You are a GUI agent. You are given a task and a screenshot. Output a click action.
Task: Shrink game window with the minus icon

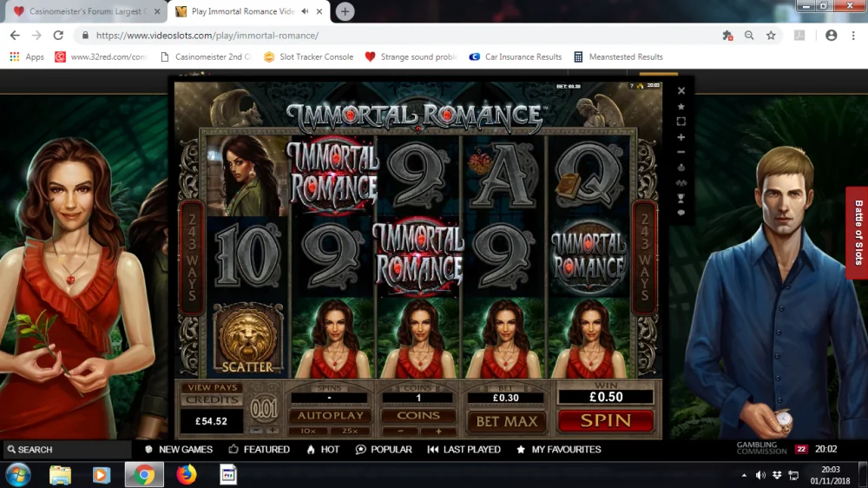(681, 152)
